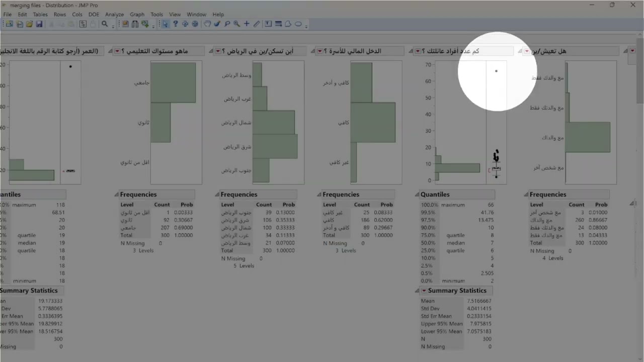This screenshot has height=362, width=644.
Task: Collapse Frequencies section under education level
Action: point(116,195)
